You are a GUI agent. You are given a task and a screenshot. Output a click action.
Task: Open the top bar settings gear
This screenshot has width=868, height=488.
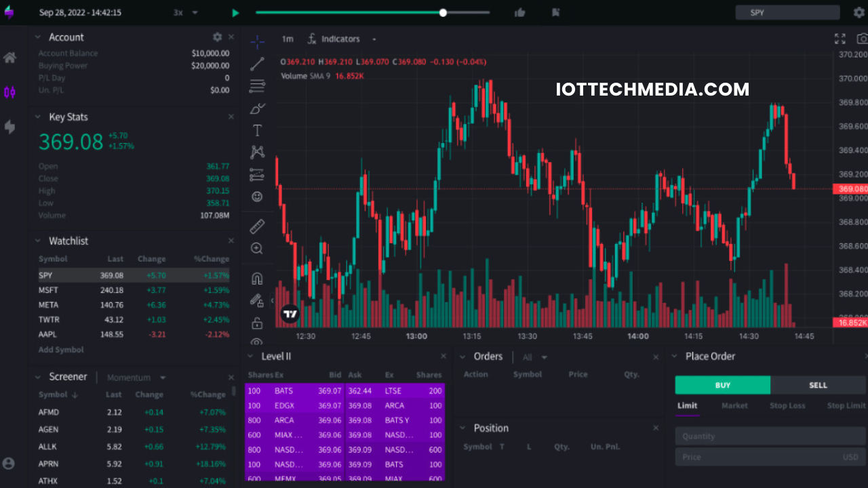coord(859,12)
